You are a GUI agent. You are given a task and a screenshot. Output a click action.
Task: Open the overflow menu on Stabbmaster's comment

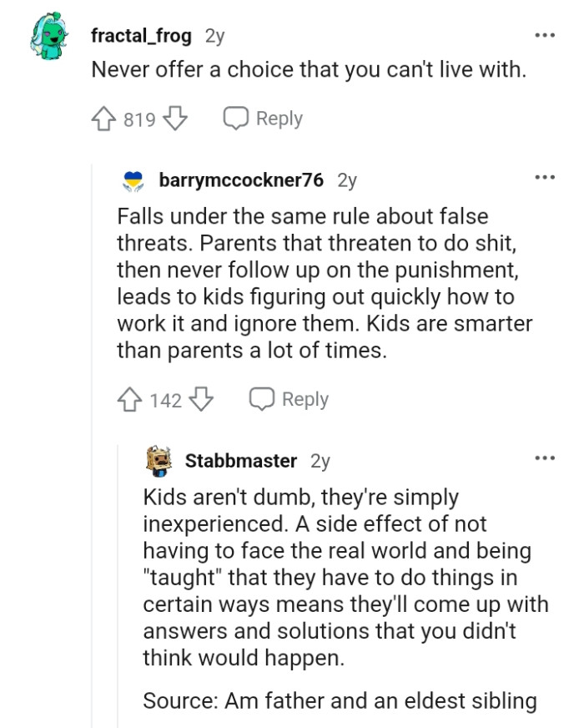tap(545, 458)
